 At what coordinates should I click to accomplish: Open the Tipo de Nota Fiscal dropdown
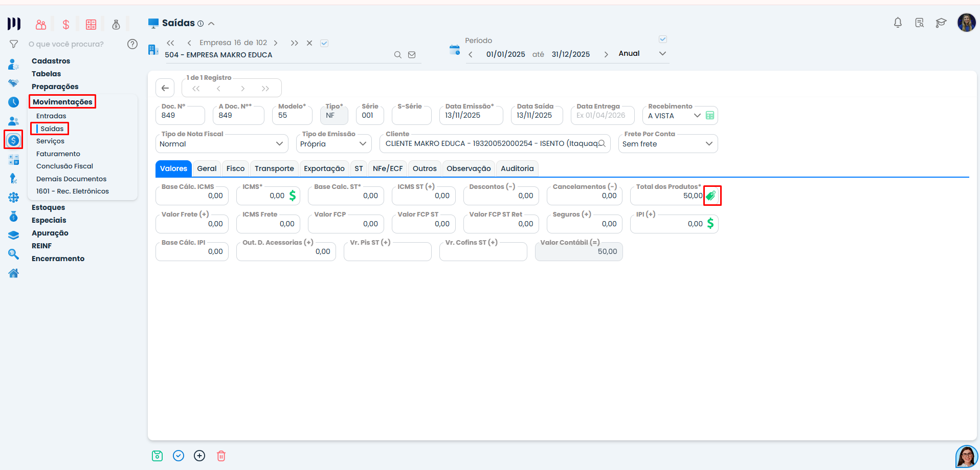click(x=221, y=144)
